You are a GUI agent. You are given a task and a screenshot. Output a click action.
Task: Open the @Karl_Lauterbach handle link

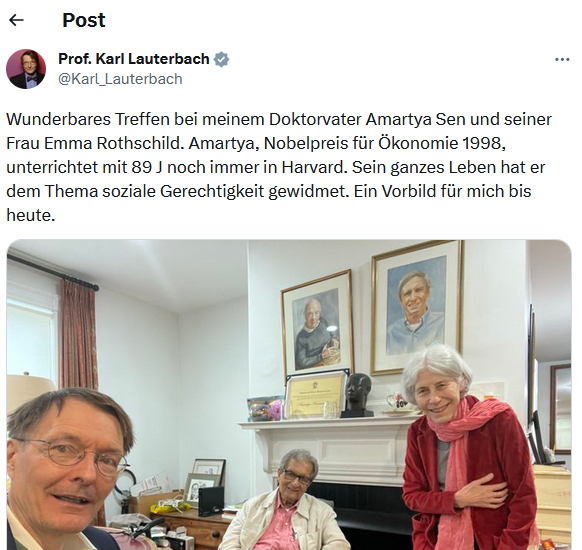[120, 79]
